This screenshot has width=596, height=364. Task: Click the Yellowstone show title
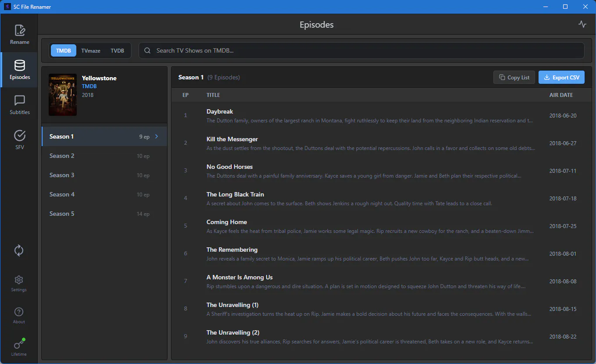click(x=99, y=78)
